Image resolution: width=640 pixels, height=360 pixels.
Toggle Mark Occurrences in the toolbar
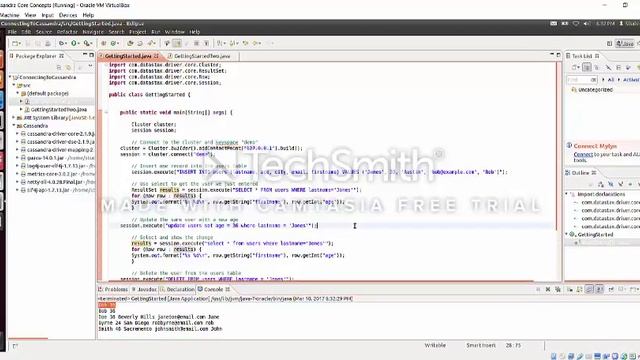click(177, 43)
